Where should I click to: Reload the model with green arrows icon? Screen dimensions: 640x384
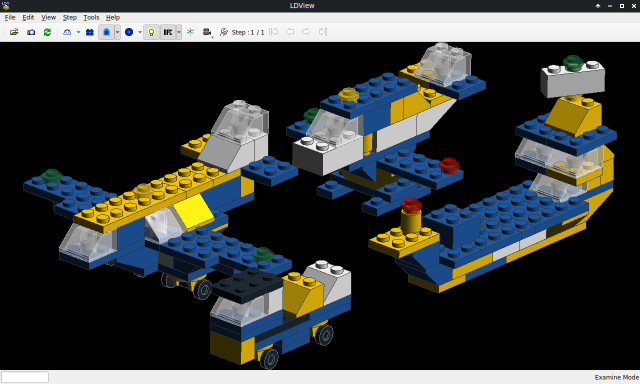pyautogui.click(x=47, y=32)
